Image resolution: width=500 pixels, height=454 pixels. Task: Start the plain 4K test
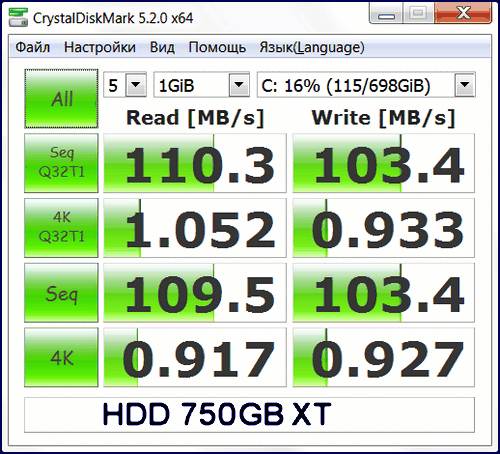61,357
